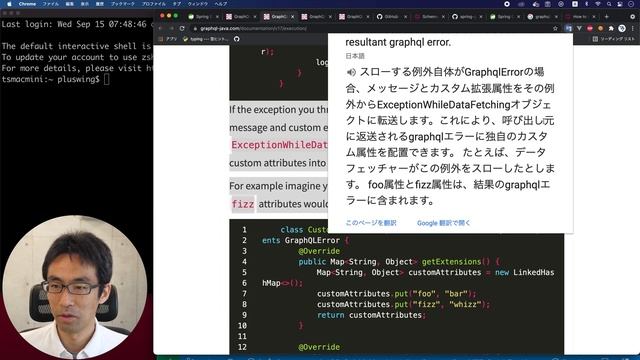
Task: Open the タブ menu in menu bar
Action: [177, 4]
